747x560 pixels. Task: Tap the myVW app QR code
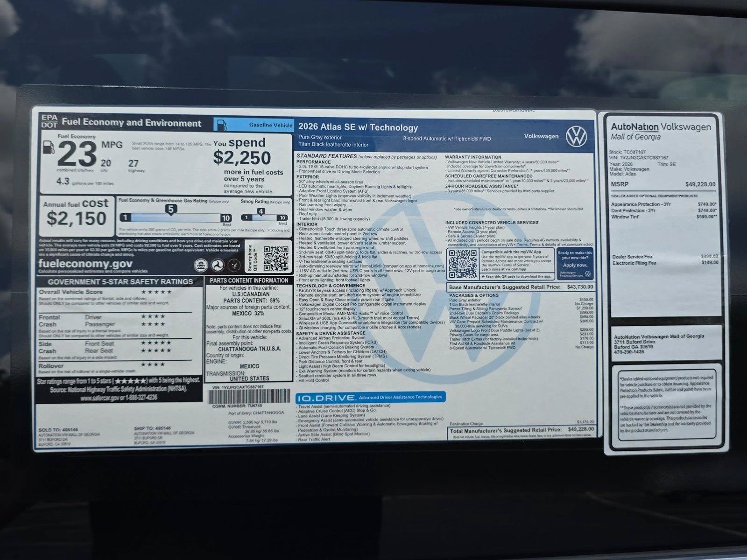tap(463, 264)
